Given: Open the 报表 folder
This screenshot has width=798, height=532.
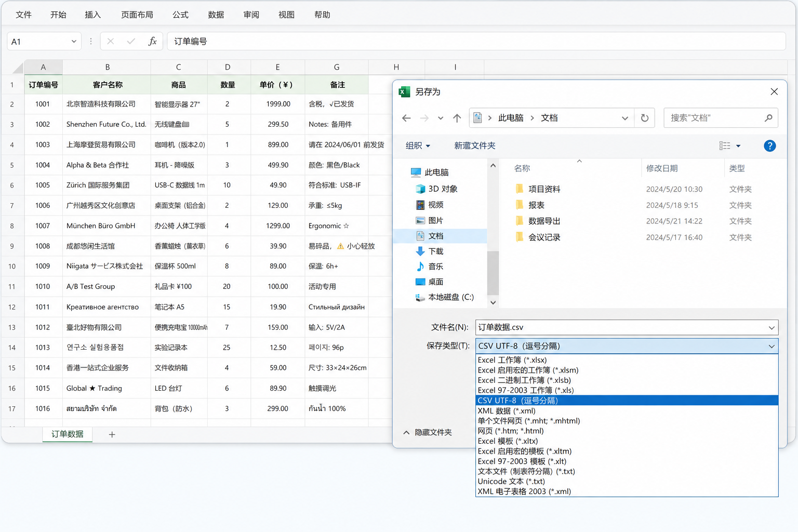Looking at the screenshot, I should [x=530, y=205].
